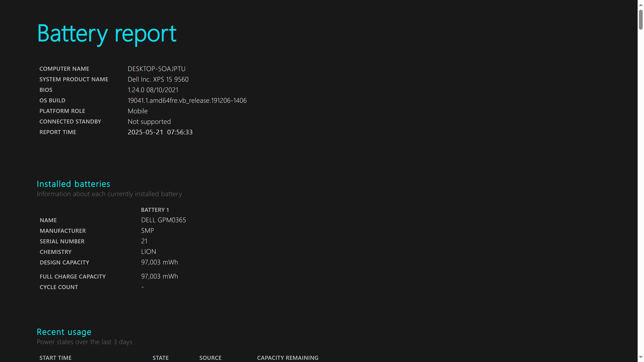Select chemistry value LION
This screenshot has width=644, height=362.
point(149,251)
